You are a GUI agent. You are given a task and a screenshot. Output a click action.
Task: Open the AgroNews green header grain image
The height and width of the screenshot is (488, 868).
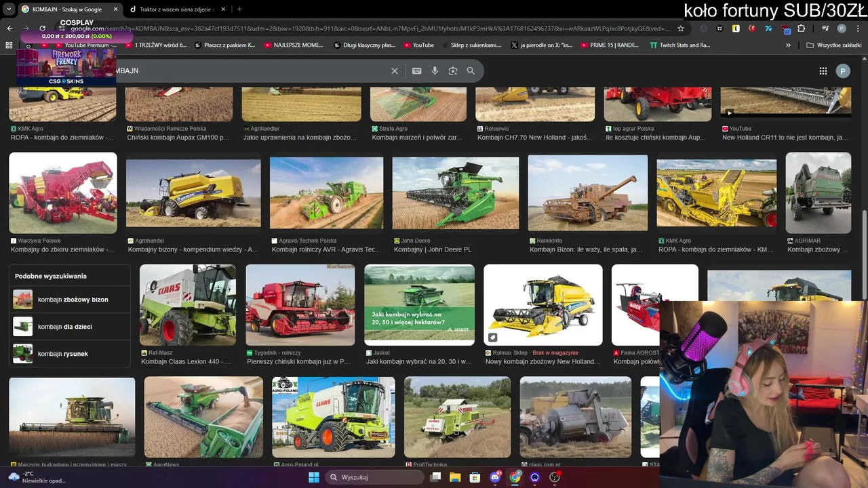tap(203, 418)
